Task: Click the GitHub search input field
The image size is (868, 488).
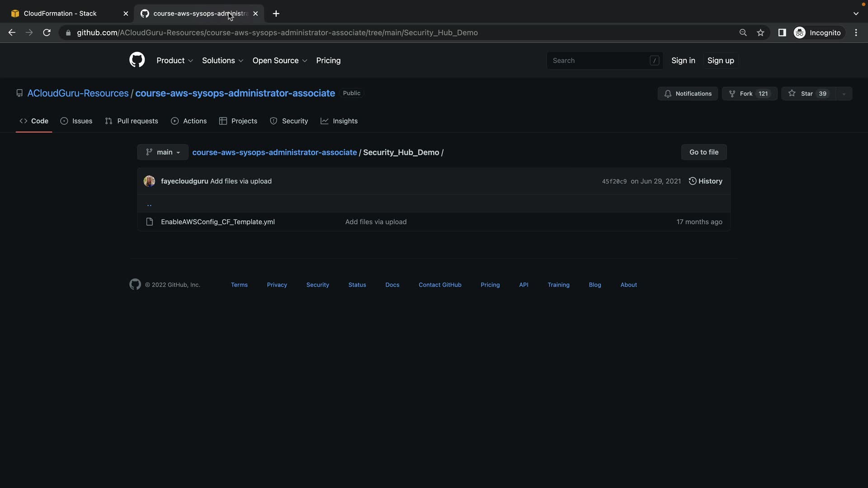Action: pos(599,61)
